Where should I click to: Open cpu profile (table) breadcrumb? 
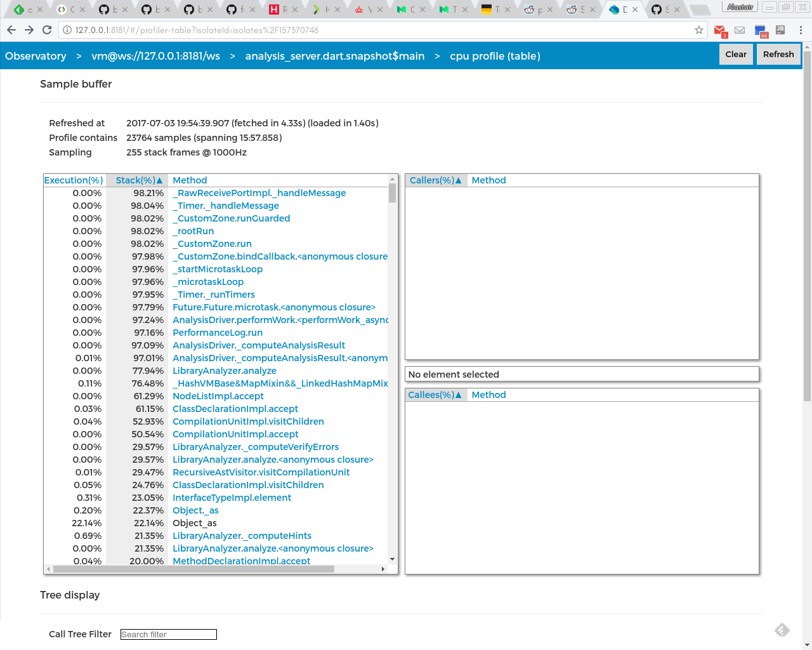tap(495, 56)
